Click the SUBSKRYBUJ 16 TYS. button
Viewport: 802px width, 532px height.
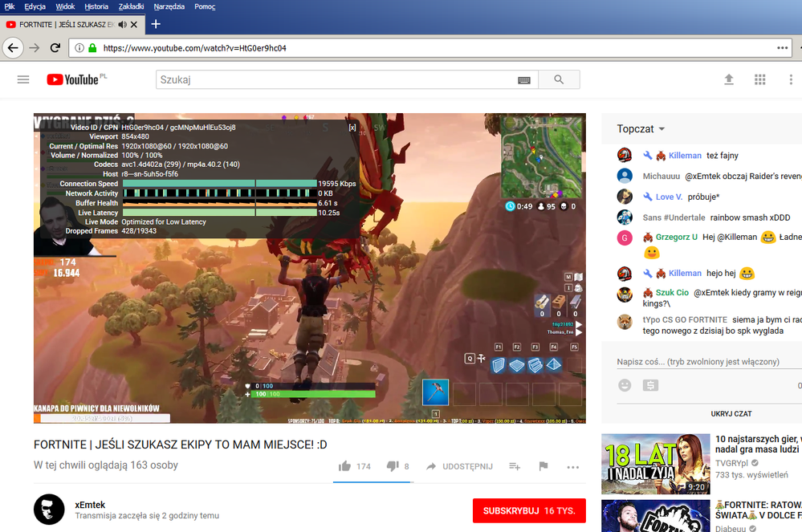[x=529, y=510]
